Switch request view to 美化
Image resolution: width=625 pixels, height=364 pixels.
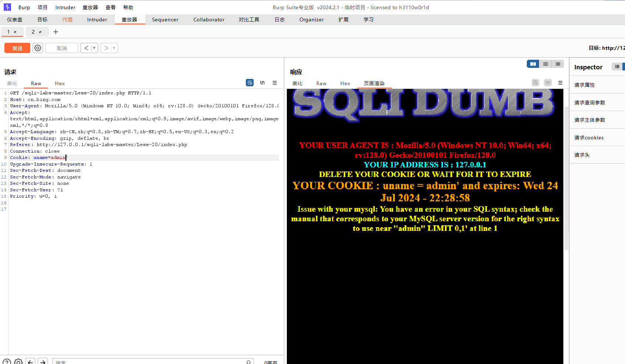pyautogui.click(x=12, y=83)
